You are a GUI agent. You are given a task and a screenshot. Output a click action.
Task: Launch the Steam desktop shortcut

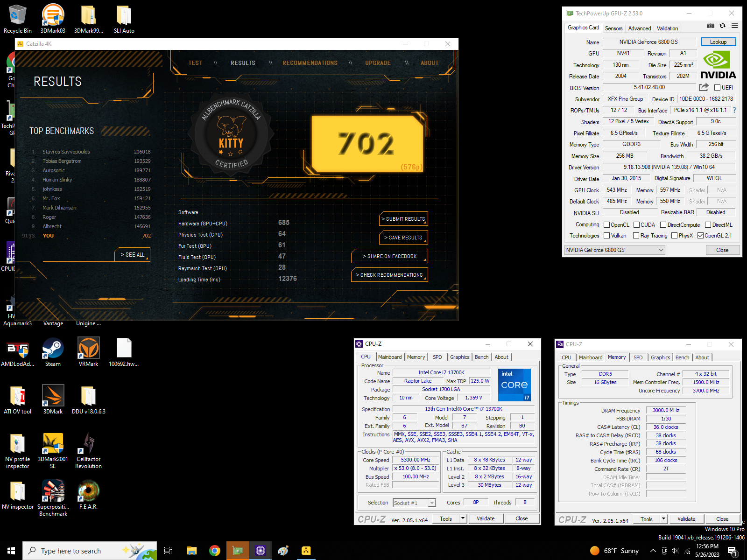point(53,352)
